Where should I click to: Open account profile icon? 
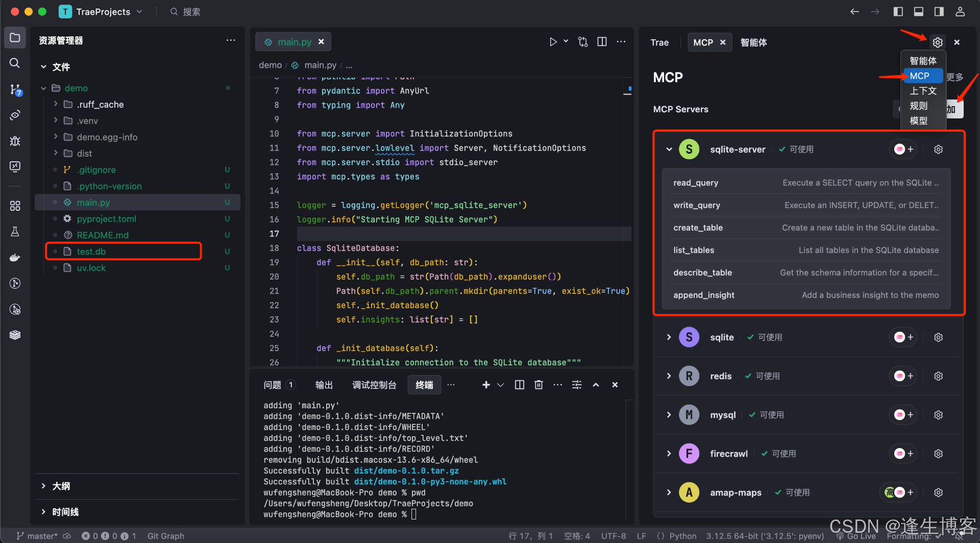click(x=960, y=12)
